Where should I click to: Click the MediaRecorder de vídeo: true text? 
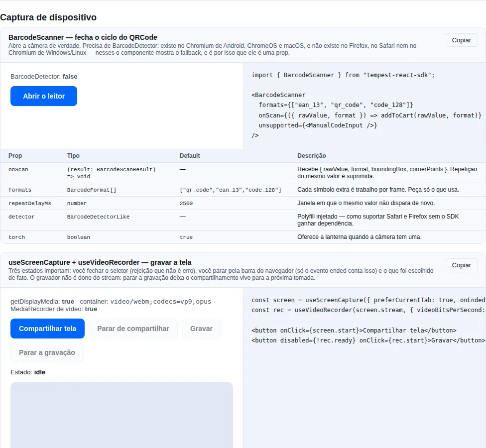click(54, 309)
